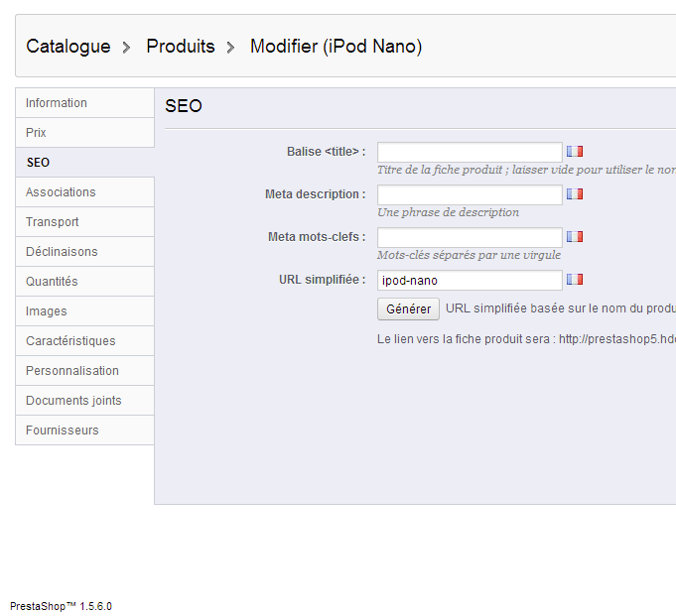676x616 pixels.
Task: Select the Personnalisation tab
Action: click(x=72, y=371)
